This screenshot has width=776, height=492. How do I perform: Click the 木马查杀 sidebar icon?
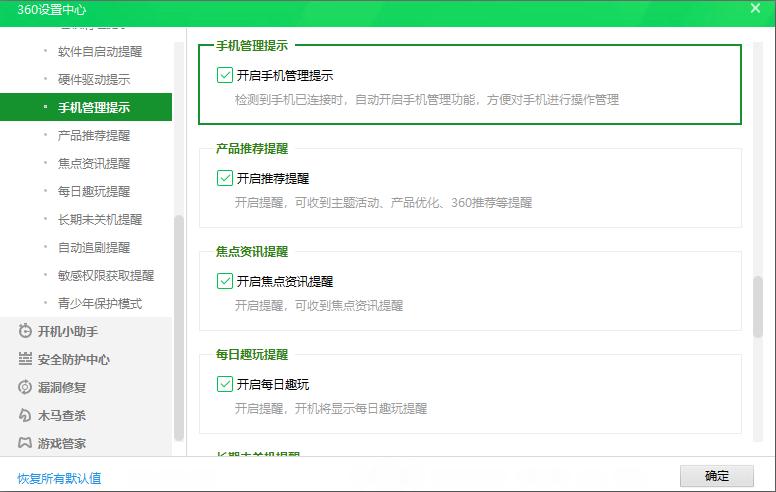(x=25, y=415)
